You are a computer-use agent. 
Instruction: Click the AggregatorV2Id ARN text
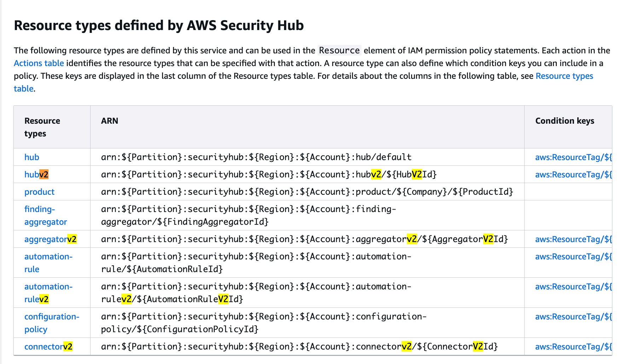(x=305, y=239)
